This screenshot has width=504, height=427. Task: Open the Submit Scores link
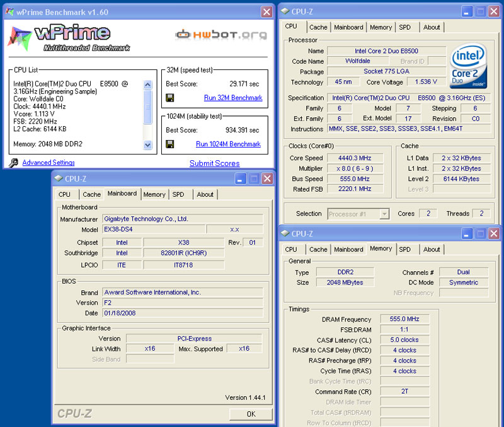[x=214, y=163]
